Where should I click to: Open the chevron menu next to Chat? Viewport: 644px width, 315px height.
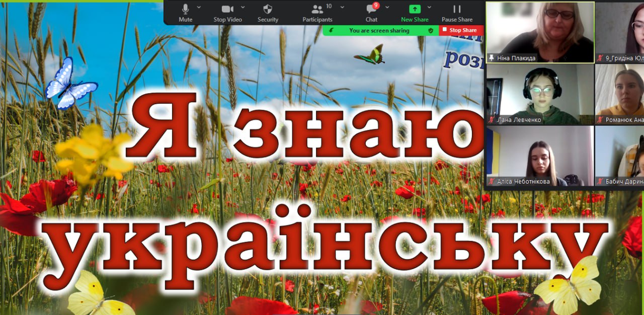click(x=386, y=8)
